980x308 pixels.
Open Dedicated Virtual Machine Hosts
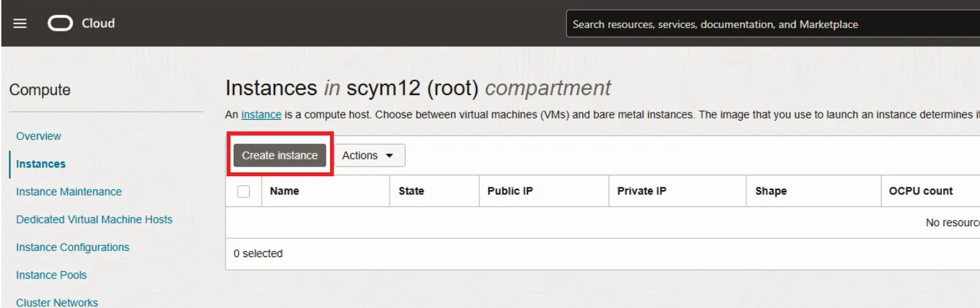pos(94,220)
